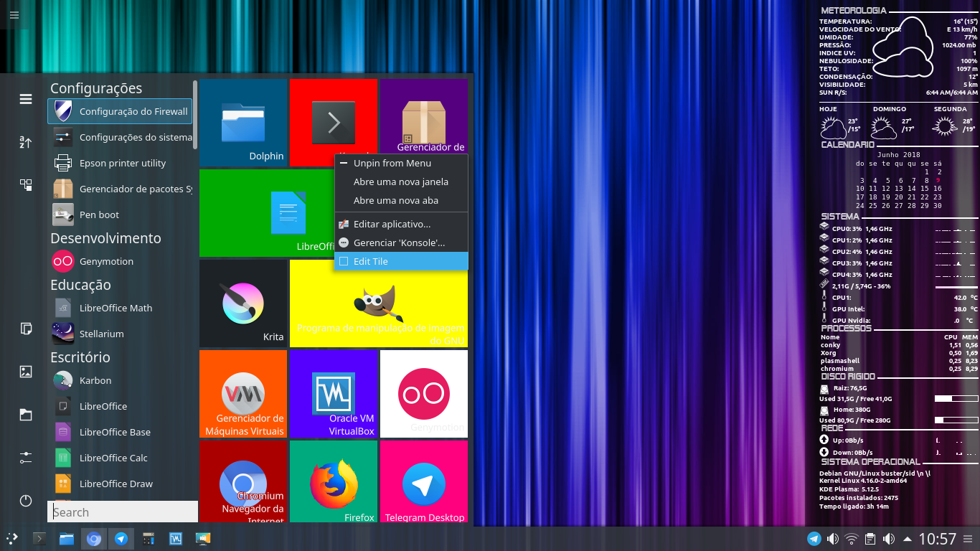Viewport: 980px width, 551px height.
Task: Click the power icon at sidebar bottom
Action: (25, 501)
